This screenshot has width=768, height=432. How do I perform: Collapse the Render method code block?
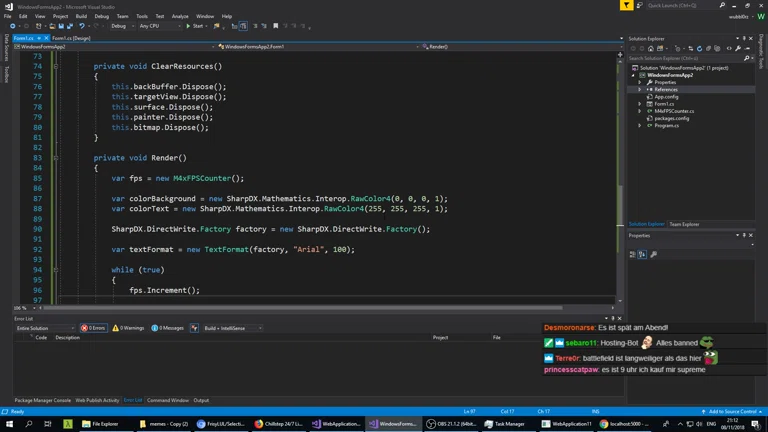56,158
